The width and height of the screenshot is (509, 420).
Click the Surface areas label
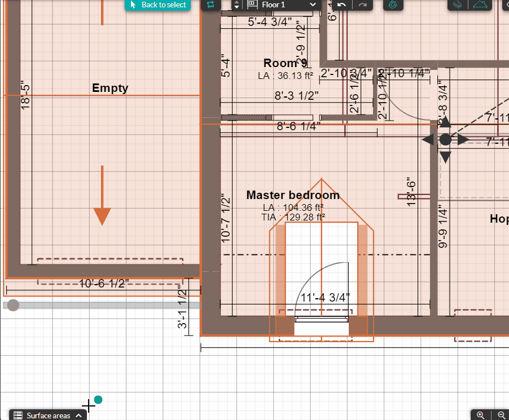coord(49,415)
